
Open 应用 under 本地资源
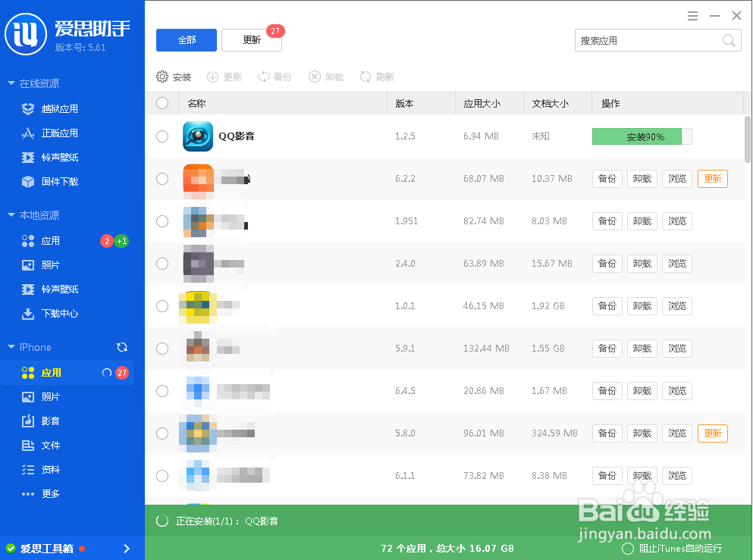point(41,241)
